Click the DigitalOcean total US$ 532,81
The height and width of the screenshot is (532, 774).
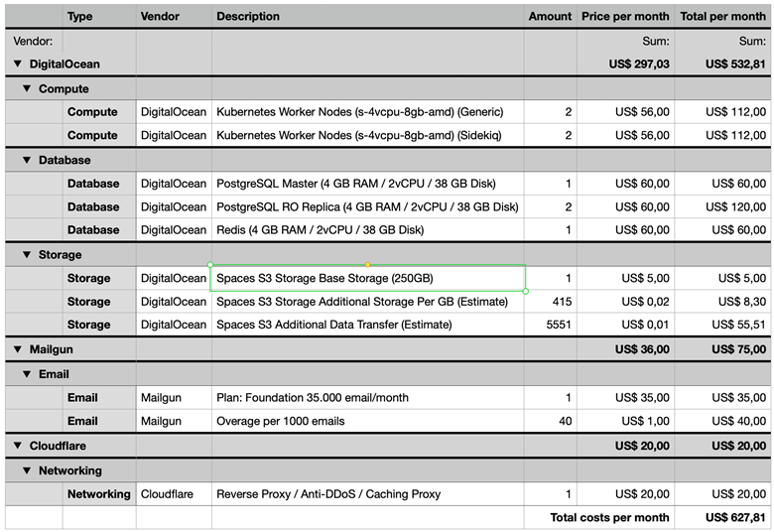pos(735,65)
